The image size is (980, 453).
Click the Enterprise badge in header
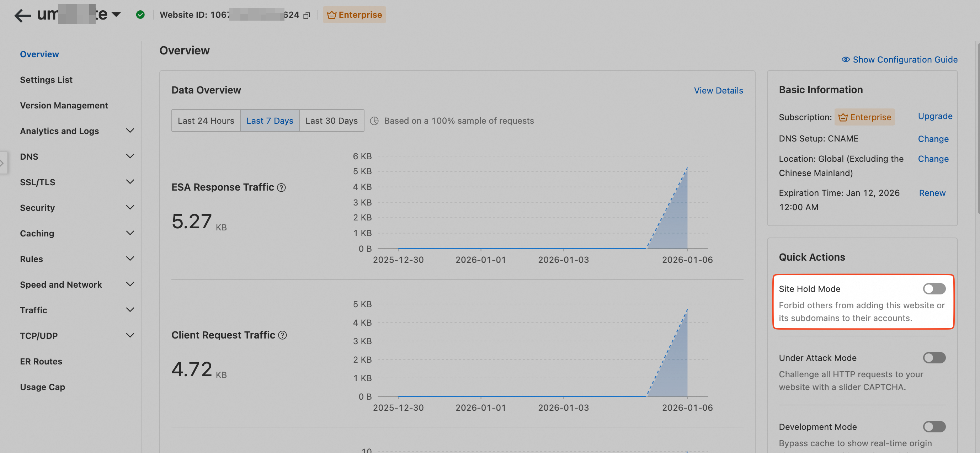coord(354,15)
